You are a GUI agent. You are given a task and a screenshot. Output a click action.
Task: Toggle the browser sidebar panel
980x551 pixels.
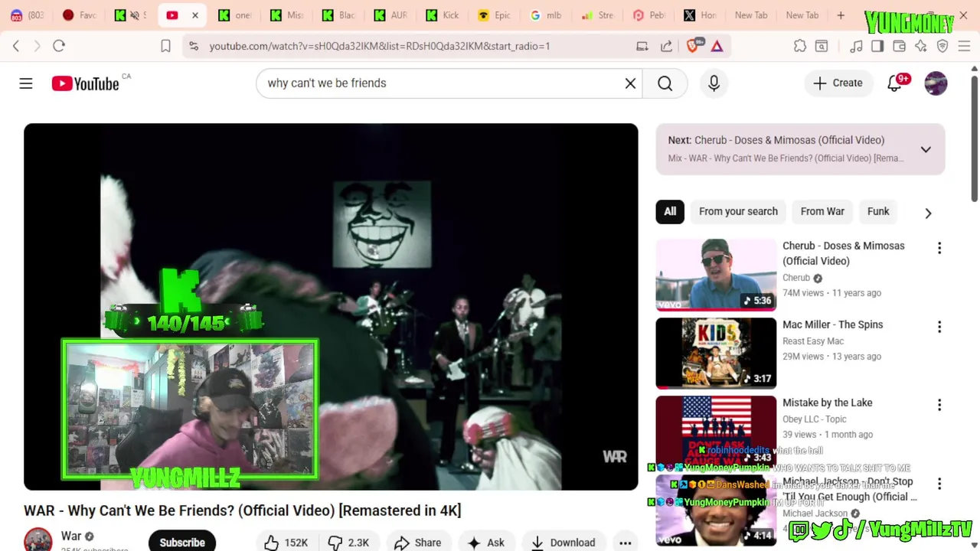click(x=877, y=46)
